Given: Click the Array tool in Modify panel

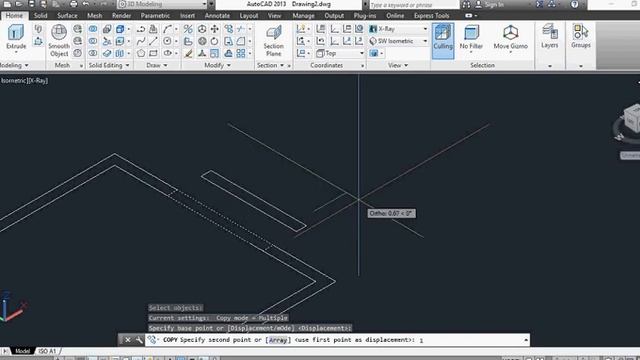Looking at the screenshot, I should pos(241,53).
